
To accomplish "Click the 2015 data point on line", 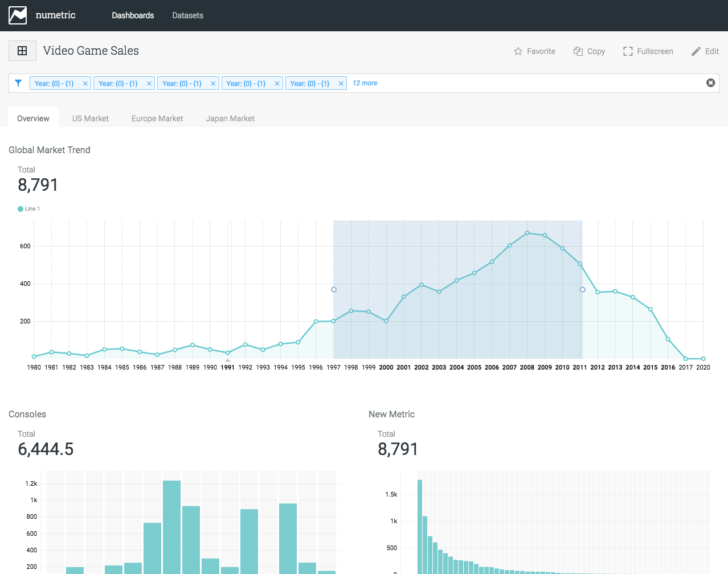I will point(651,309).
